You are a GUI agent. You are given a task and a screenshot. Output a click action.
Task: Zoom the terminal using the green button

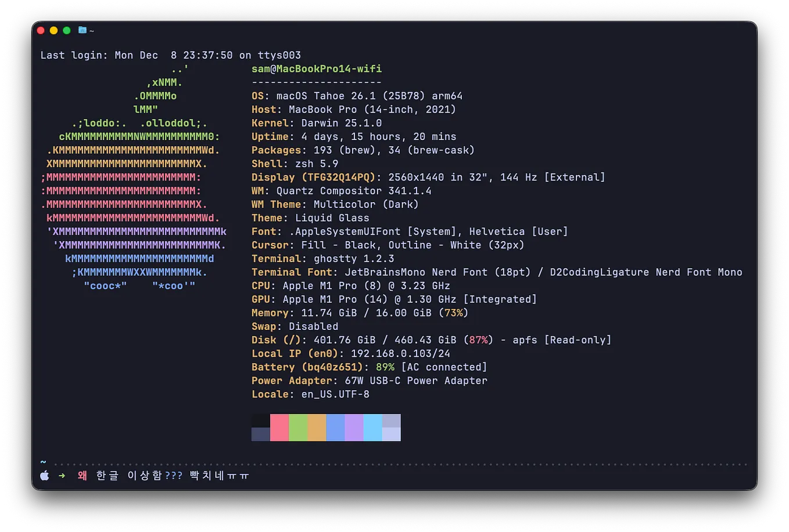[x=67, y=30]
